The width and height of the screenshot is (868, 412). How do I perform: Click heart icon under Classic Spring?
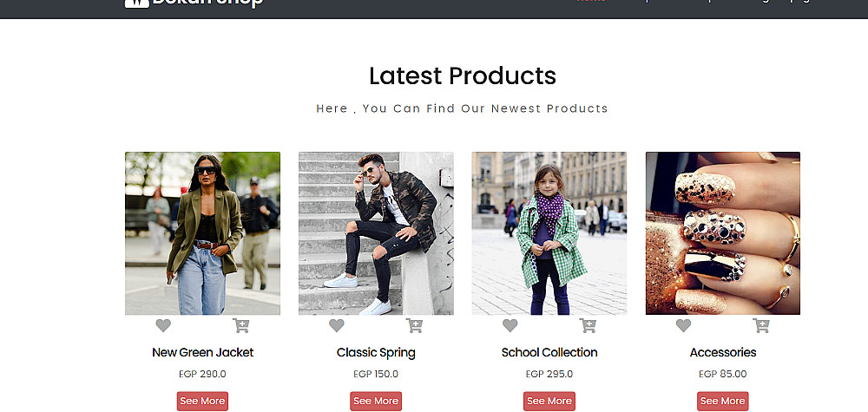click(337, 326)
